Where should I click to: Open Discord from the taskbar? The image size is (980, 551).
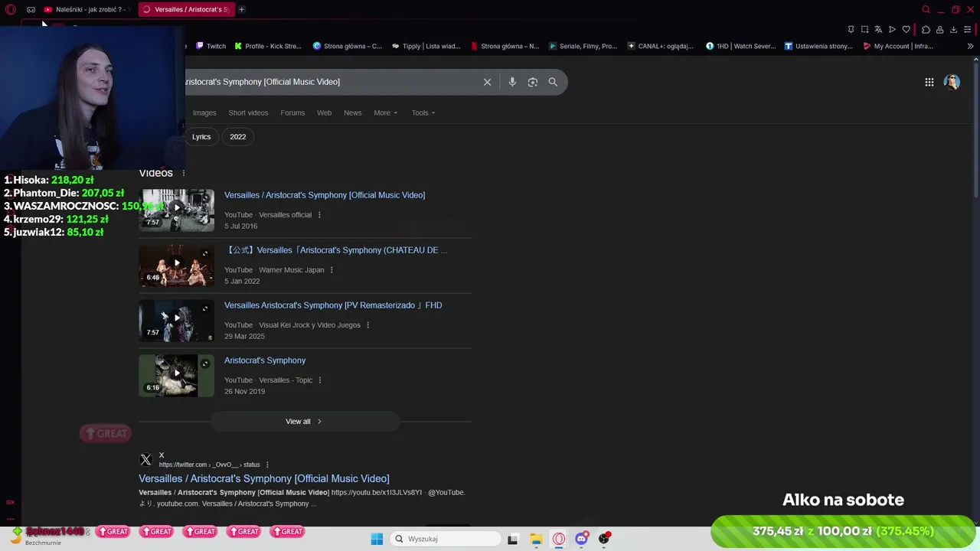pyautogui.click(x=582, y=539)
